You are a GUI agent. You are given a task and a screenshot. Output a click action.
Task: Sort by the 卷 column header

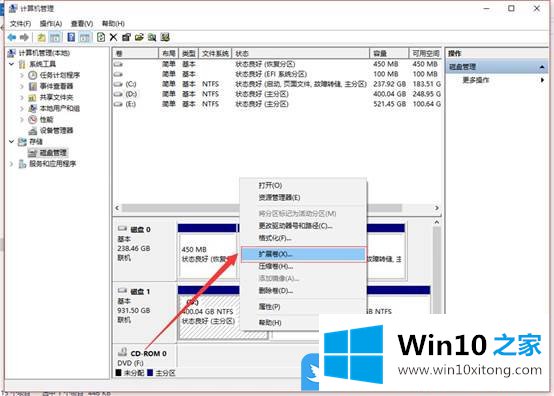(136, 53)
